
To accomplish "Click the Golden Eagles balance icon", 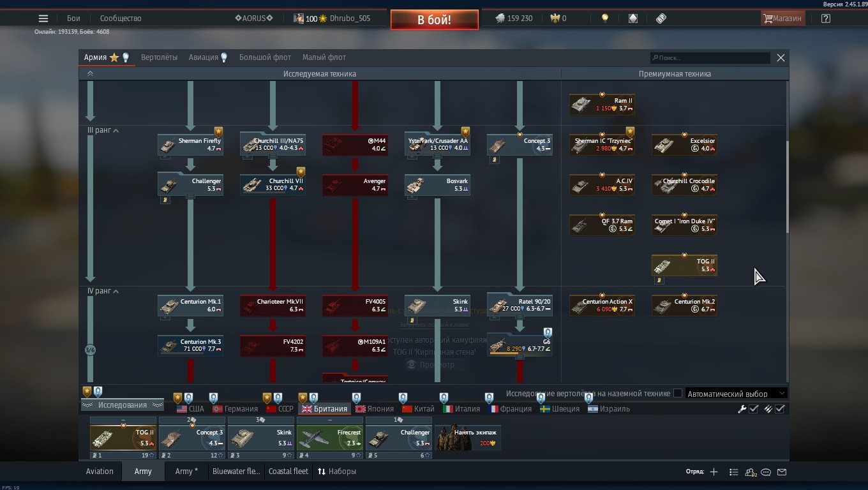I will point(554,19).
